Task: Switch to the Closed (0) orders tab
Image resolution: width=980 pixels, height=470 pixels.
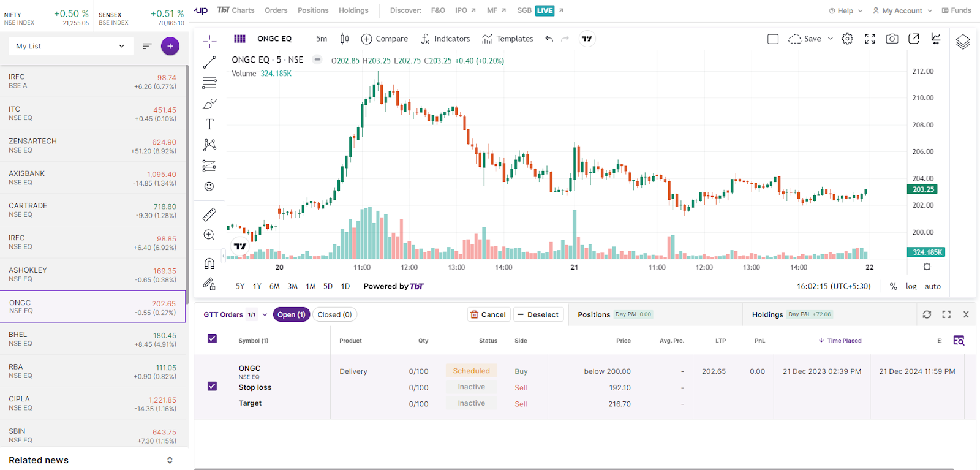Action: 334,314
